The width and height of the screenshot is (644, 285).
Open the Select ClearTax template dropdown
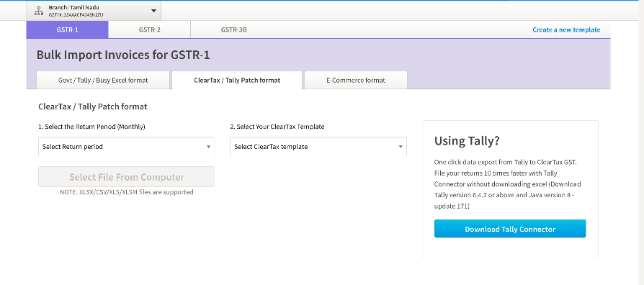318,146
